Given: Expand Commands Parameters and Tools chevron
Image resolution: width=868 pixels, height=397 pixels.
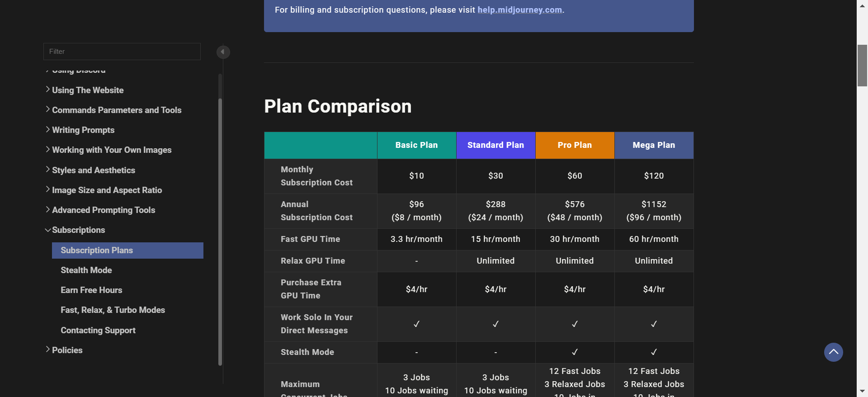Looking at the screenshot, I should (x=48, y=109).
